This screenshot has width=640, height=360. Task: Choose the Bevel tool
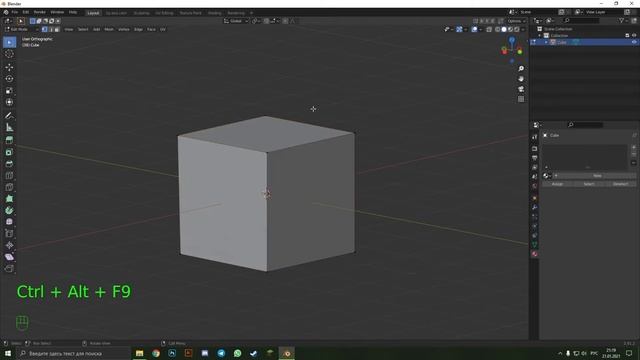click(9, 164)
